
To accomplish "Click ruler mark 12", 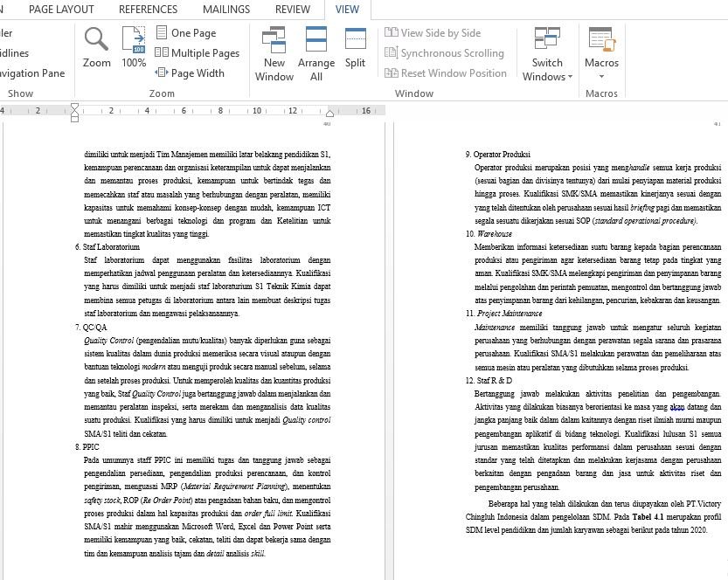I will click(x=293, y=110).
